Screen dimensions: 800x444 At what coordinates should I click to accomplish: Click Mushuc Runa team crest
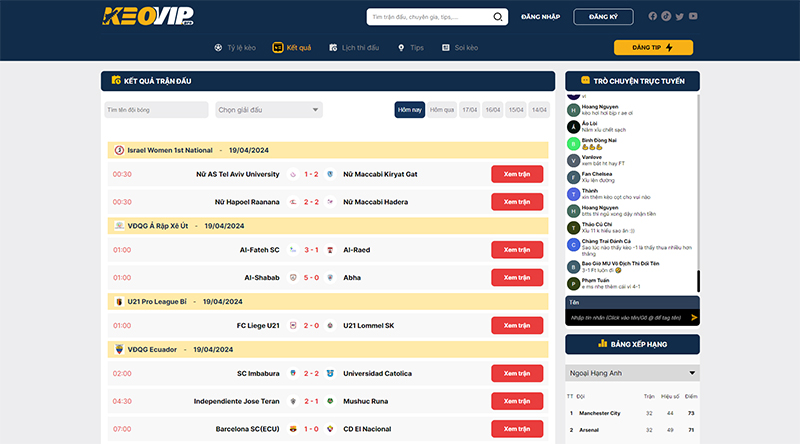click(330, 401)
